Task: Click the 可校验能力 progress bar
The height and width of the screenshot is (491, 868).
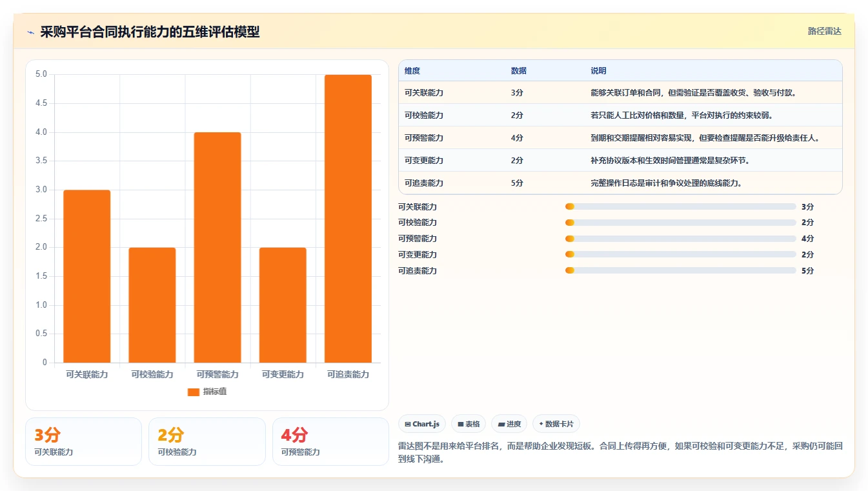Action: (680, 223)
